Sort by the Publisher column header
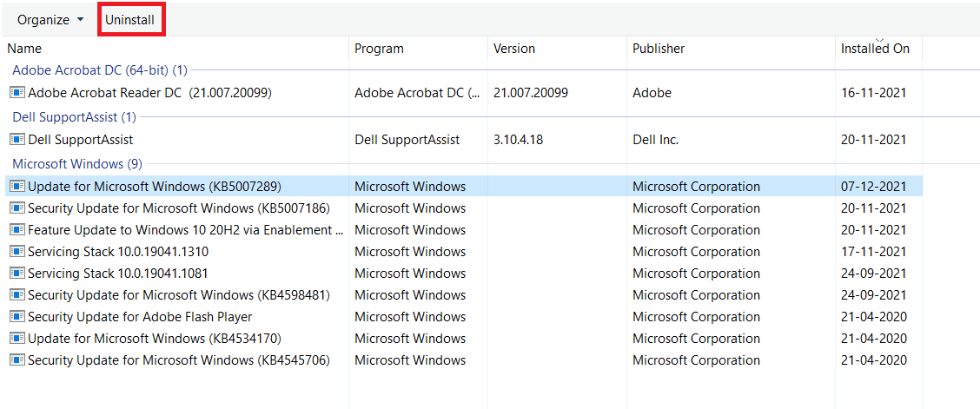Screen dimensions: 980x409 point(658,49)
